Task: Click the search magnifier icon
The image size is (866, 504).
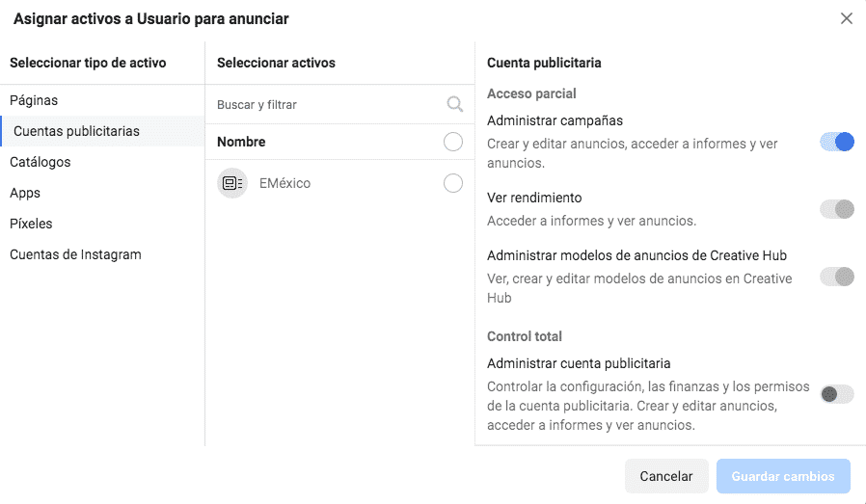Action: 454,104
